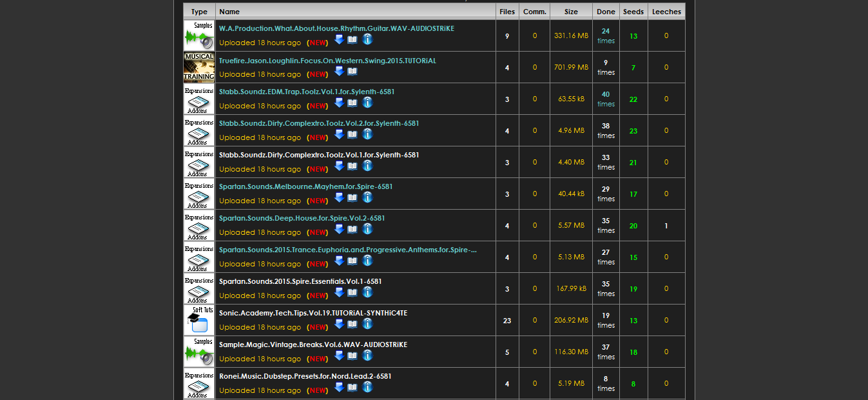
Task: Download Stabb.Soundz EDM Trap Toolz via arrow
Action: pos(339,103)
